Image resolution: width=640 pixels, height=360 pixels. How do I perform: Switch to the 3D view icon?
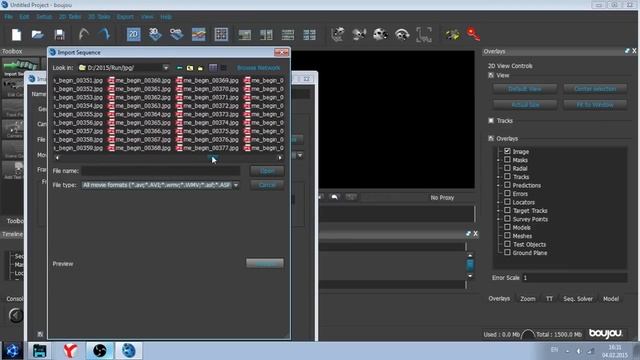point(155,34)
